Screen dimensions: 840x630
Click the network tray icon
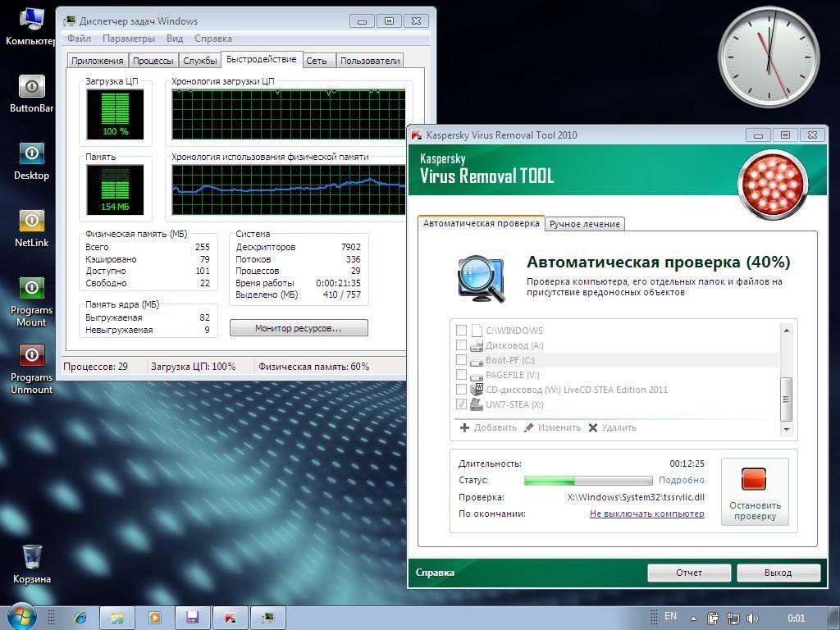733,619
